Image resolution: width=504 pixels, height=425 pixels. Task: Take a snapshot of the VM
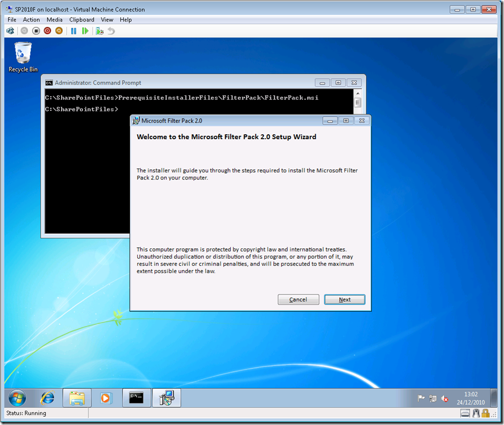tap(100, 31)
